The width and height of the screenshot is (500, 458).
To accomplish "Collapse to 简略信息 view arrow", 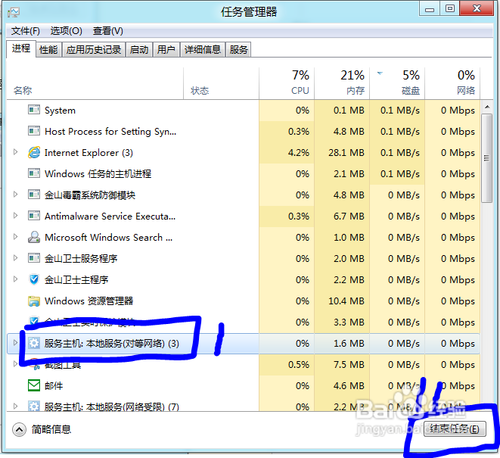I will [19, 429].
